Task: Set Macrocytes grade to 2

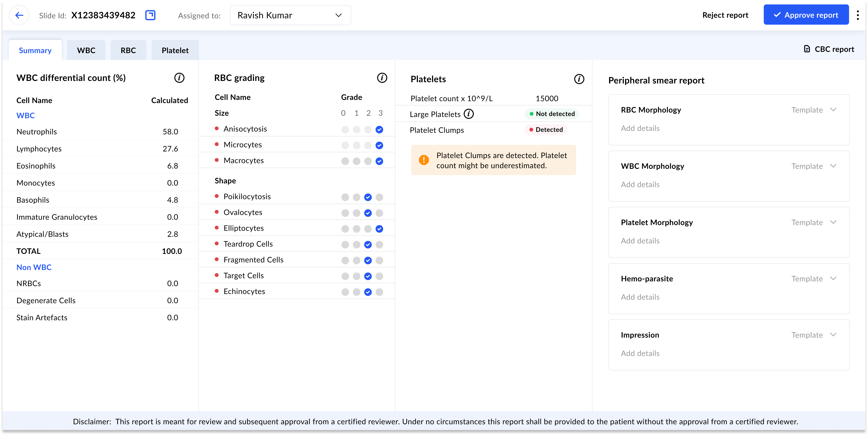Action: pyautogui.click(x=368, y=161)
